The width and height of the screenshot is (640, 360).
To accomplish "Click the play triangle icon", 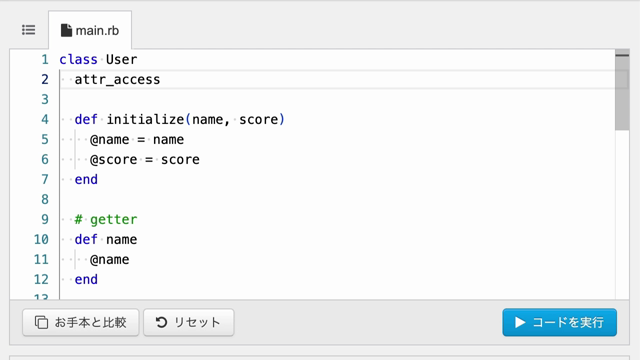I will click(x=520, y=322).
